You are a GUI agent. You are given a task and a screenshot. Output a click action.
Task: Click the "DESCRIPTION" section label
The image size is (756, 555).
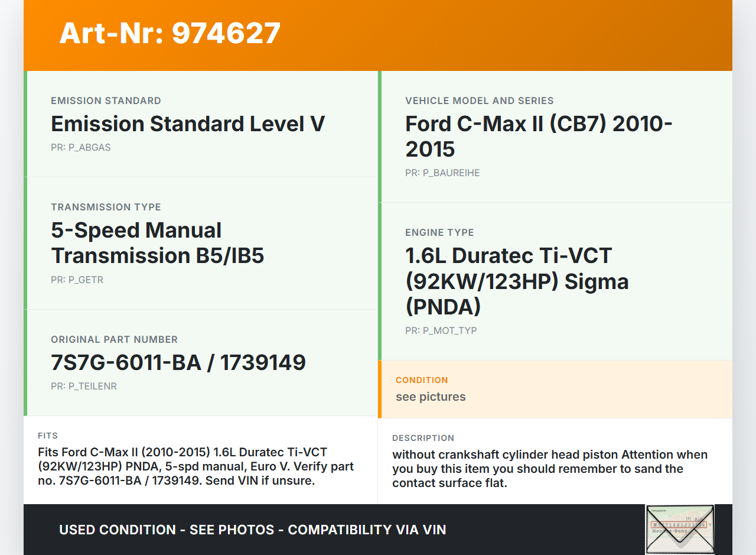click(423, 438)
